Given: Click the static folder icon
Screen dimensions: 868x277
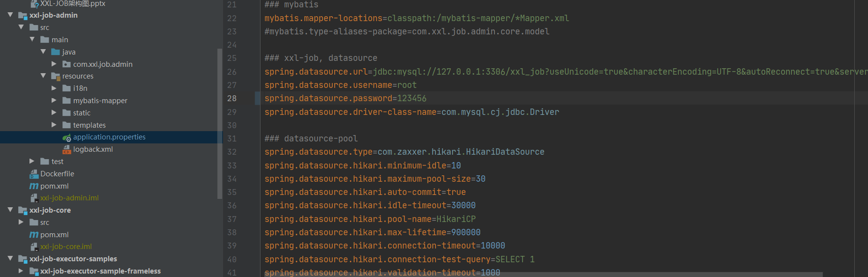Looking at the screenshot, I should [67, 112].
